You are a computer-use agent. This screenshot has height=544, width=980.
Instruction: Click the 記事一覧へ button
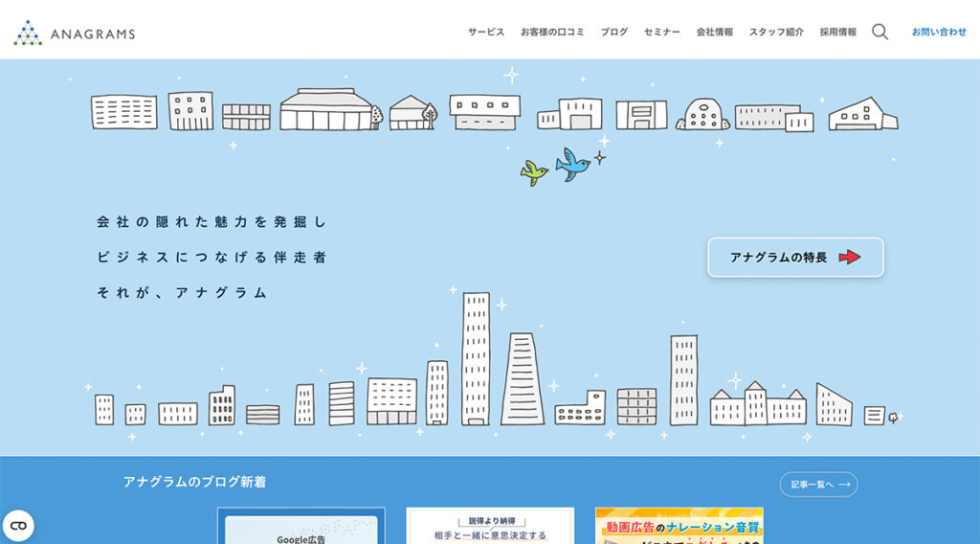point(819,484)
